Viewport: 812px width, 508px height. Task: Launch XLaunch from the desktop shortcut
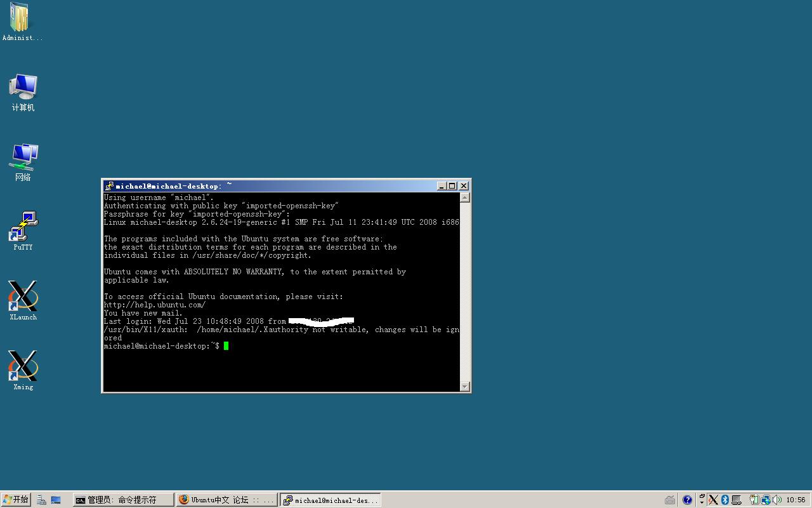(x=23, y=301)
